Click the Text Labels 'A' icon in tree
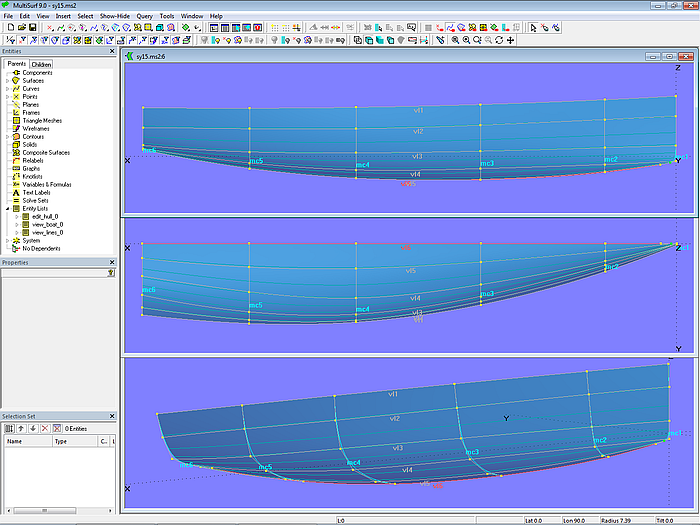This screenshot has width=700, height=525. (x=16, y=192)
